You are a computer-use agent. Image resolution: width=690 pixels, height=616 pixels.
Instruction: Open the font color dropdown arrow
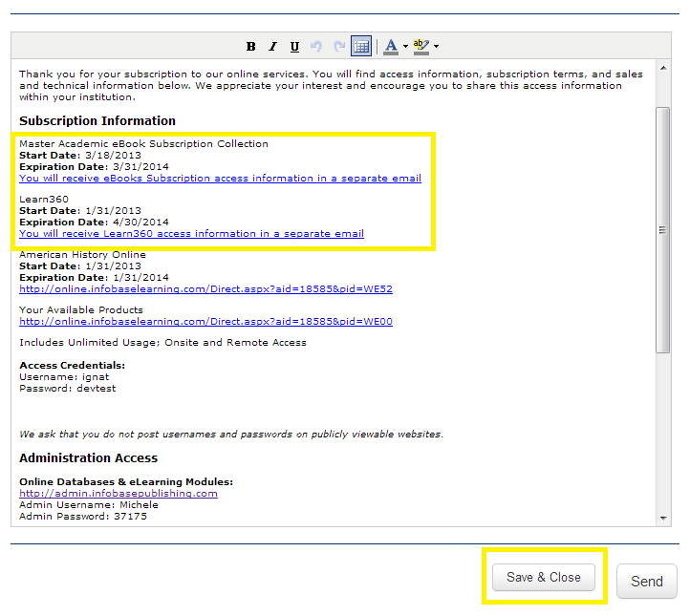pyautogui.click(x=405, y=46)
